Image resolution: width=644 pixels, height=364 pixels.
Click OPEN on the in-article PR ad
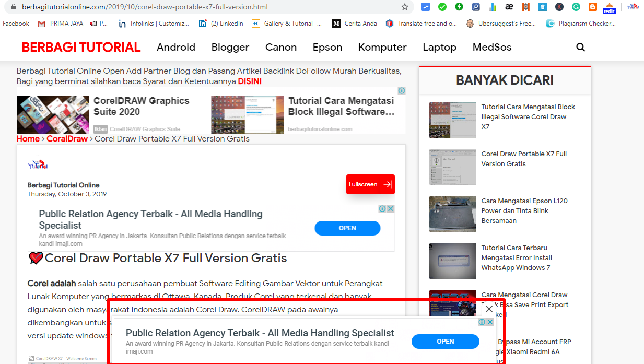point(347,228)
